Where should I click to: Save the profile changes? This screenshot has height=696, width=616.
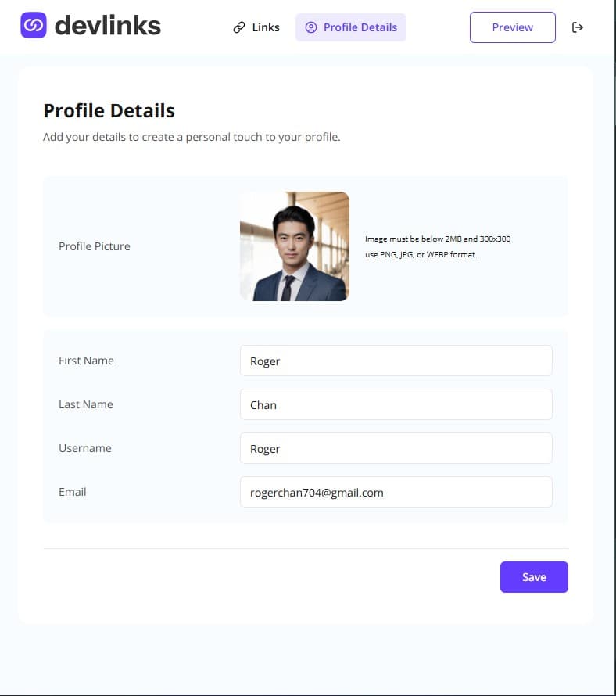point(534,577)
